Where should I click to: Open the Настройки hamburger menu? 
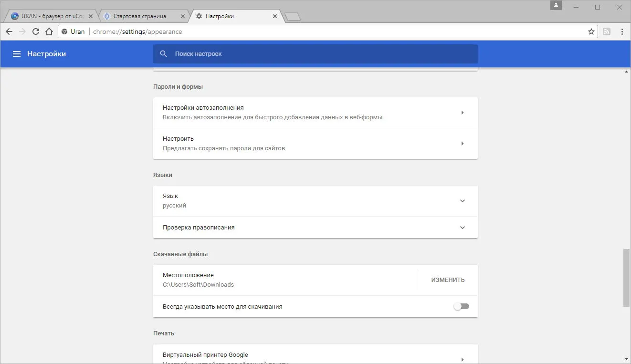coord(17,54)
